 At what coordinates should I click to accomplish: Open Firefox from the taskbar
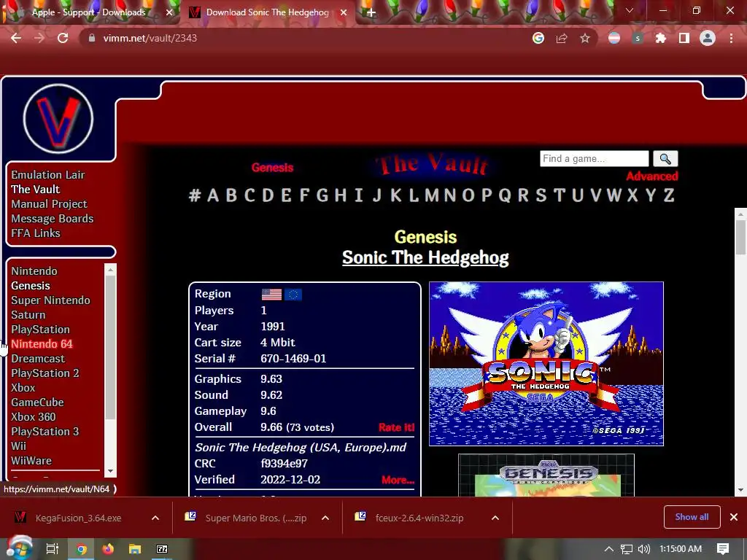[108, 549]
